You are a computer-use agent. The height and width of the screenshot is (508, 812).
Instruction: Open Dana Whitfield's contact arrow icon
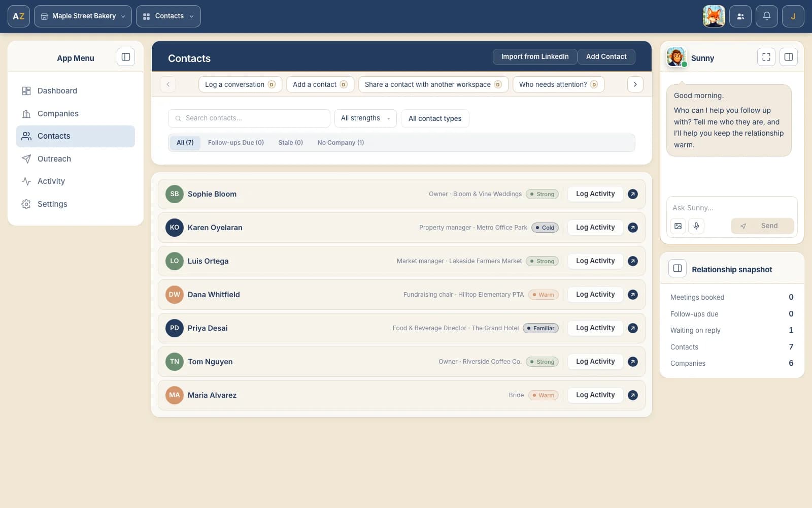[633, 295]
